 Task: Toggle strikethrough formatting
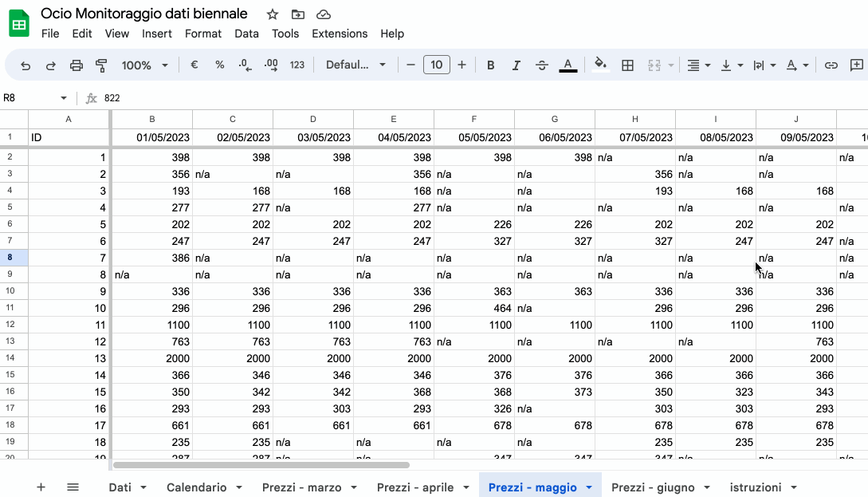click(x=542, y=65)
